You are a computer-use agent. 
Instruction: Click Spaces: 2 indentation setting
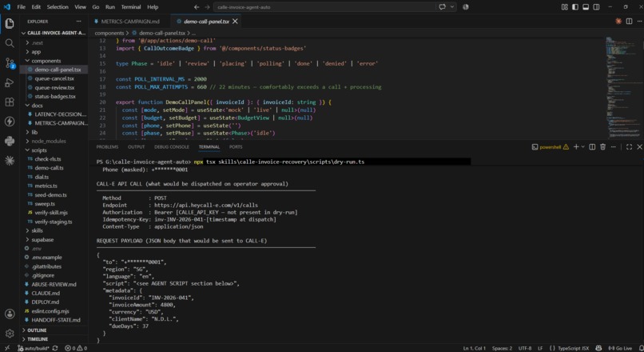click(502, 348)
